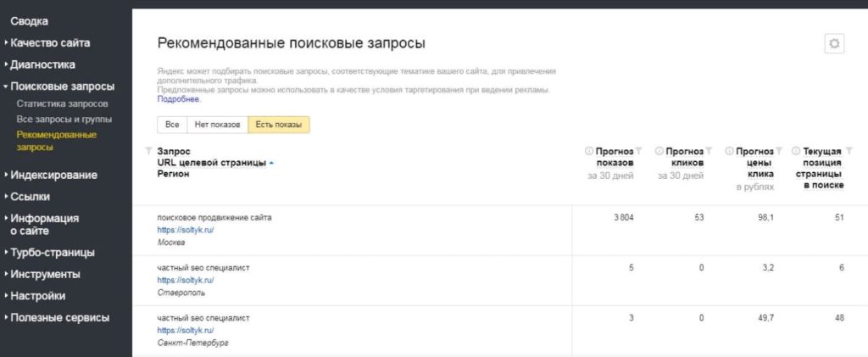
Task: Click page heading Рекомендованные поисковые запросы
Action: [292, 43]
